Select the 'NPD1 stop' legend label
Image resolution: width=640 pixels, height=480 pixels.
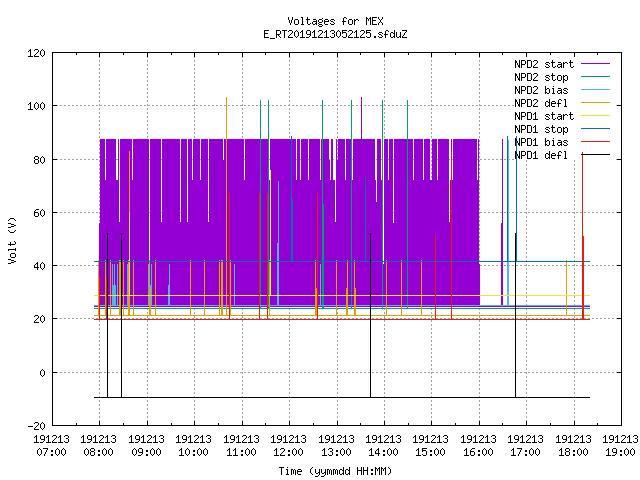541,129
